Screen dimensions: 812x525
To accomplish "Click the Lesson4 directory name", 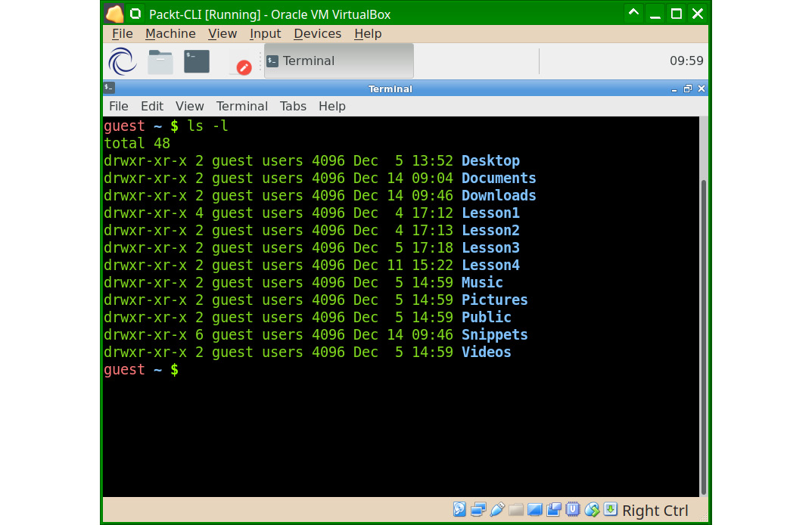I will [490, 265].
